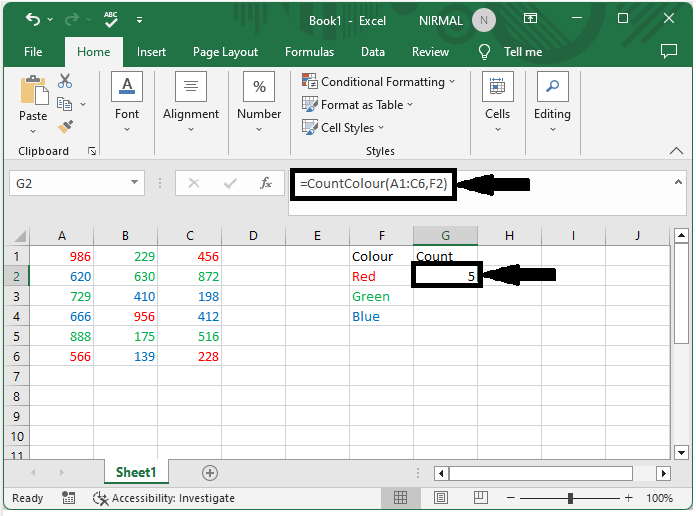Click the Undo arrow icon
This screenshot has width=696, height=516.
point(33,19)
